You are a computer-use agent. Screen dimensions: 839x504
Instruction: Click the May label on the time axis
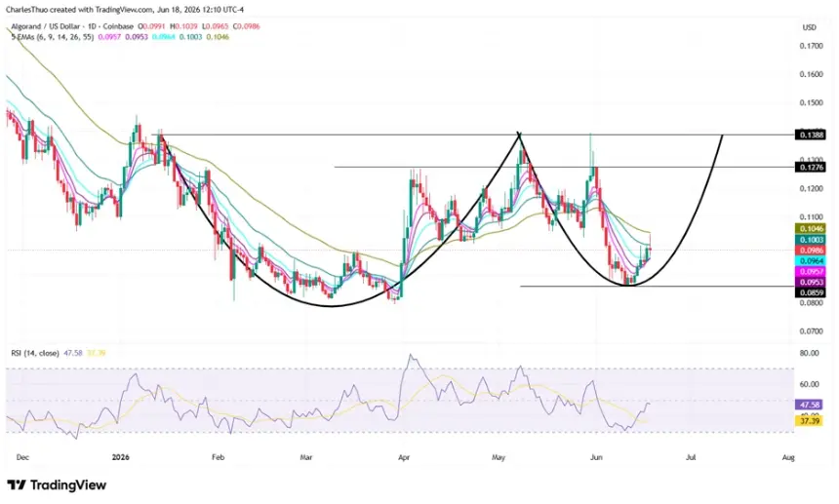pos(499,457)
